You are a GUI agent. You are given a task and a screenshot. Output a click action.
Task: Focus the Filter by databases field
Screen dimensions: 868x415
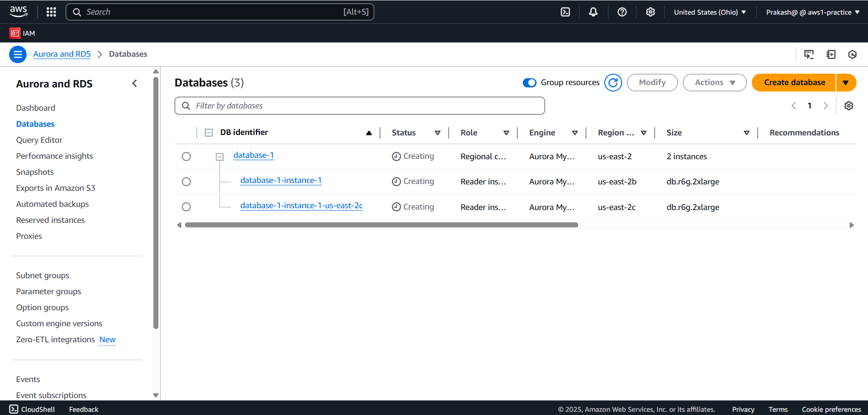(x=360, y=106)
